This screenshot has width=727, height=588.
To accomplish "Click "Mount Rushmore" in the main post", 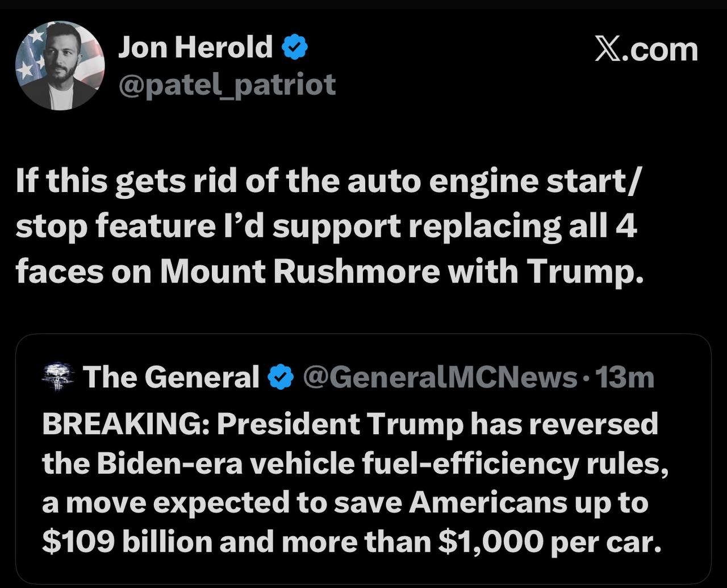I will [x=300, y=272].
